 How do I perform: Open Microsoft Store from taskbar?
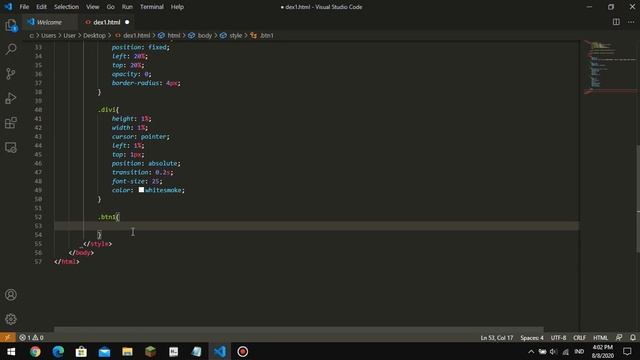(x=81, y=351)
